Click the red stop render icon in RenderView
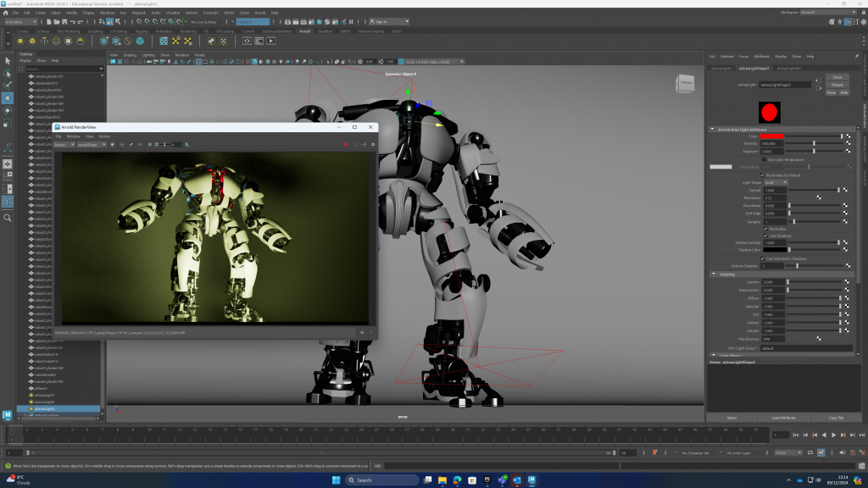This screenshot has height=488, width=868. pos(346,145)
